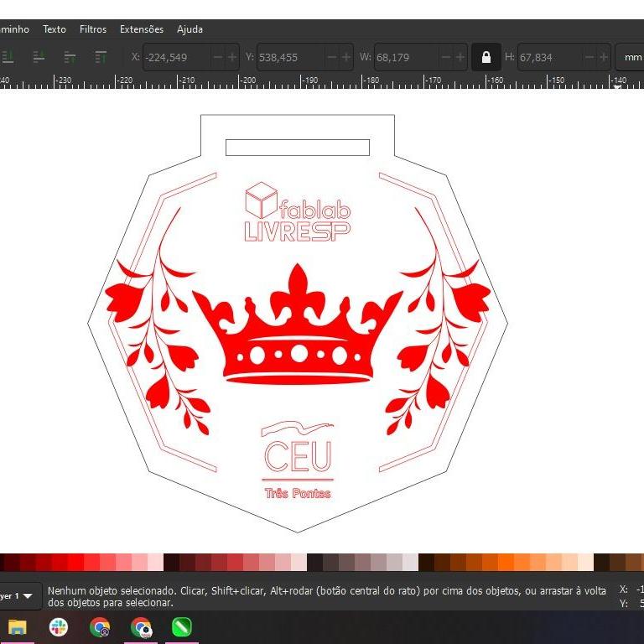Pick the vivid orange palette swatch
The image size is (644, 644).
(506, 563)
